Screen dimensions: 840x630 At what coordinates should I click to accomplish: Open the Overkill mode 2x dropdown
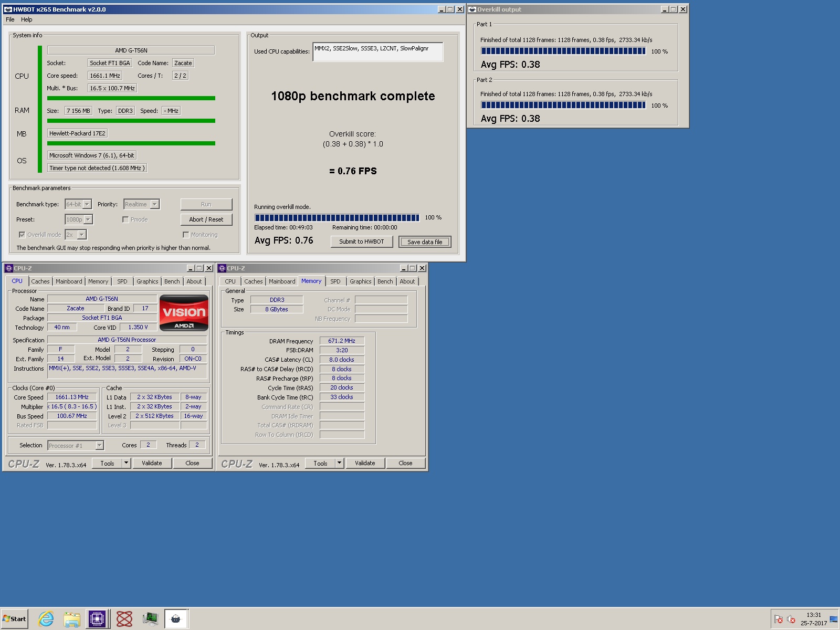[82, 235]
